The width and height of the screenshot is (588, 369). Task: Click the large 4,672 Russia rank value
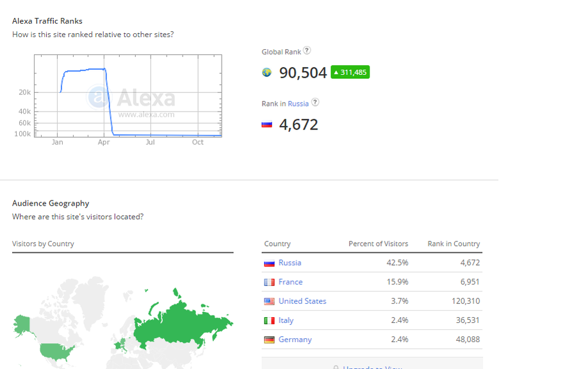tap(298, 124)
